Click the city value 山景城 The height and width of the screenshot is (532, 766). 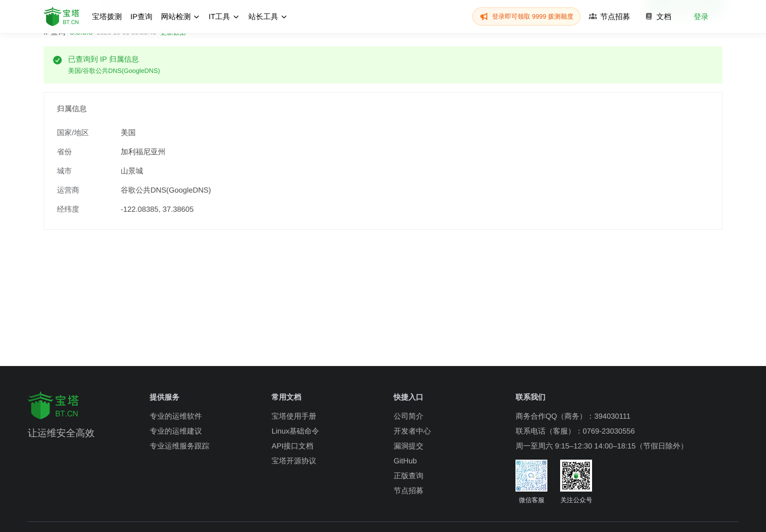click(132, 171)
